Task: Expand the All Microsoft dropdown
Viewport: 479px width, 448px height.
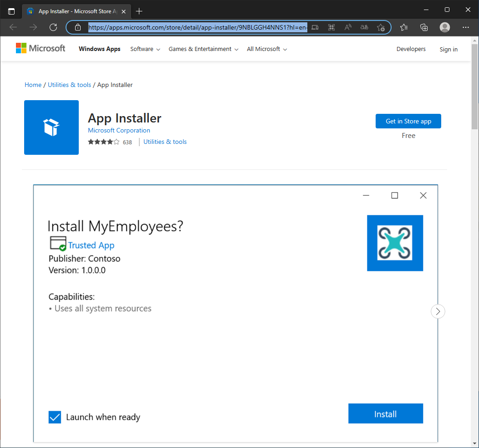Action: pos(267,49)
